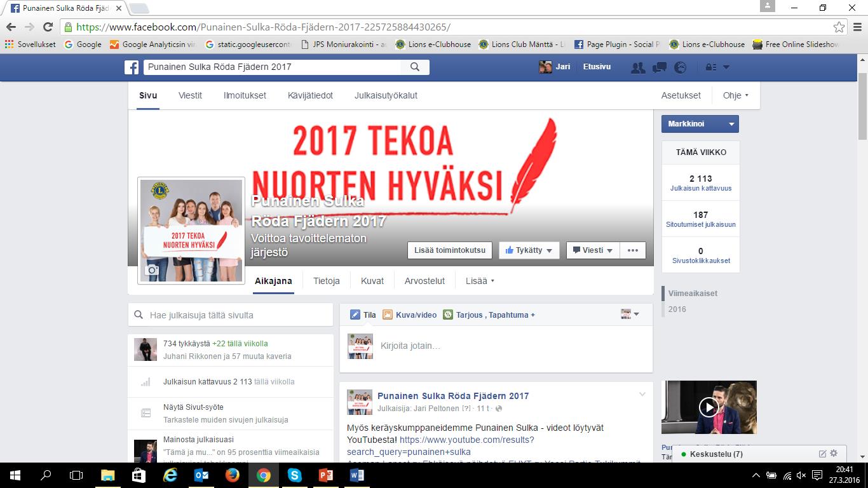The height and width of the screenshot is (488, 868).
Task: Click the three-dots more options button
Action: coord(633,250)
